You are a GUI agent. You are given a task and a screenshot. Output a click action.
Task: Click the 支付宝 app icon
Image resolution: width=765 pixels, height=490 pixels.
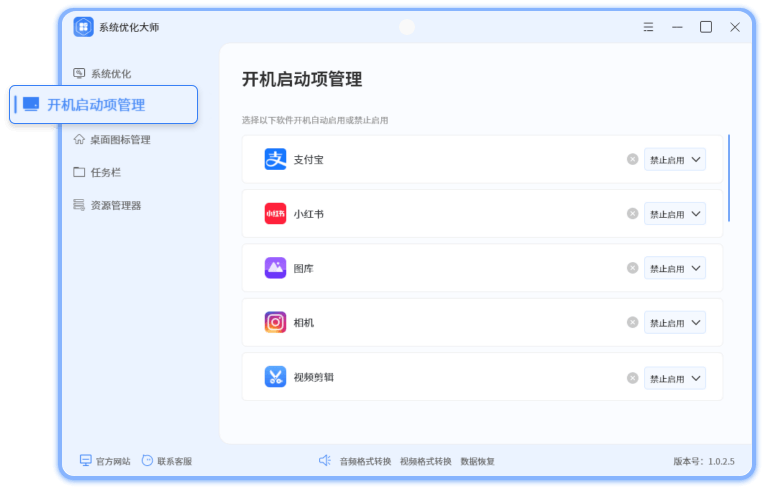pos(275,159)
